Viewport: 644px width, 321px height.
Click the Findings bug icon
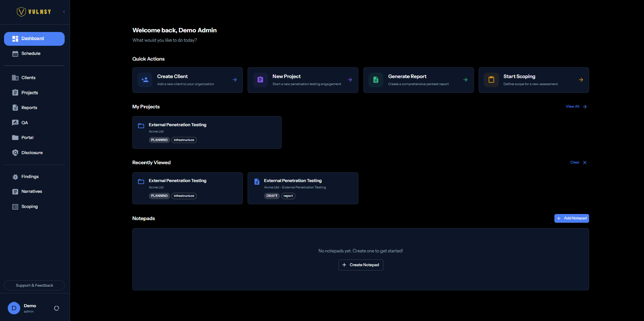(15, 177)
